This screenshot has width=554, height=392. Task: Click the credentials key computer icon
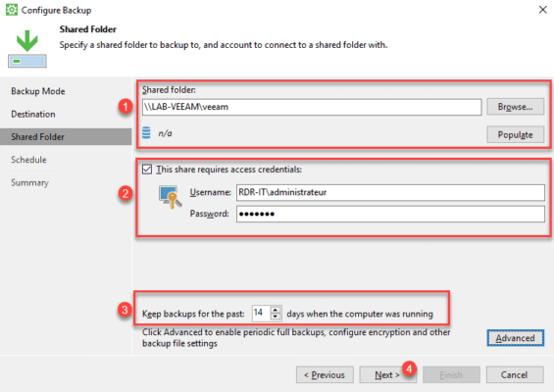click(x=171, y=197)
